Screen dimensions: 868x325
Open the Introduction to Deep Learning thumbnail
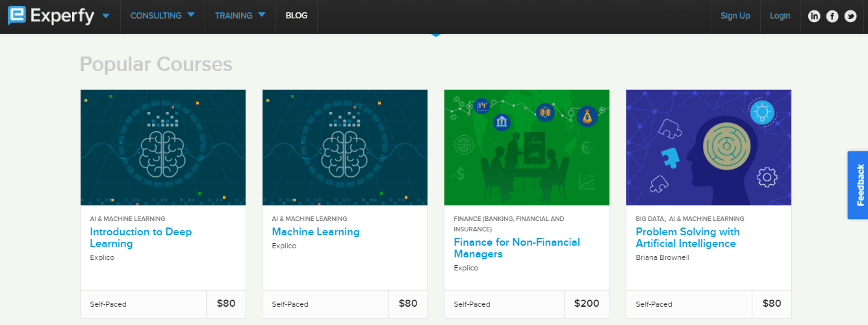[163, 148]
